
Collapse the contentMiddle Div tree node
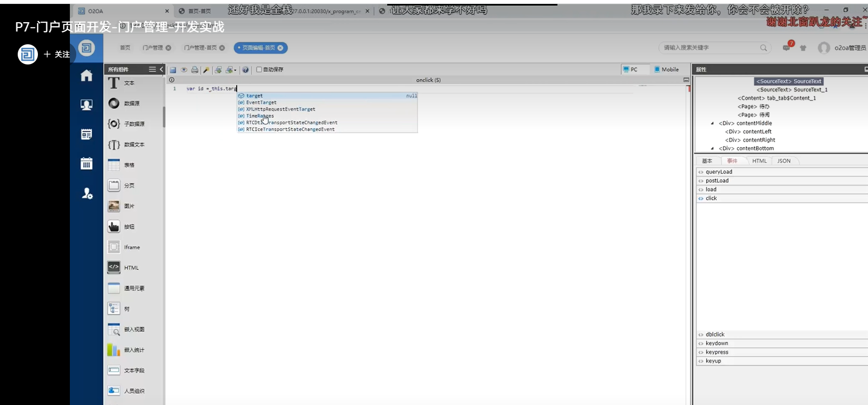point(712,123)
